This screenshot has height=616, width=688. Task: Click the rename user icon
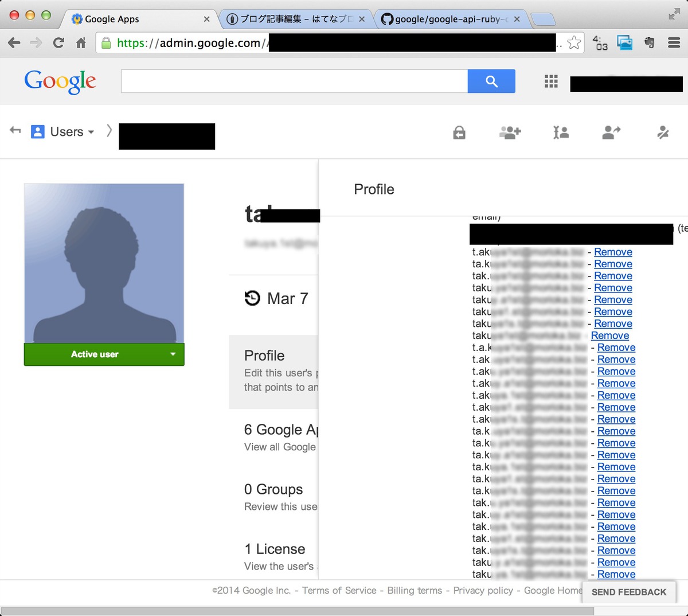coord(561,133)
